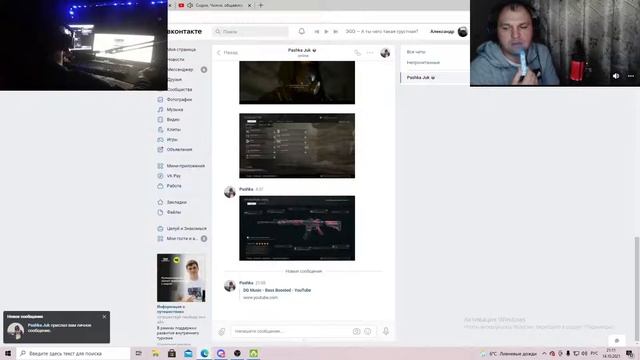
Task: Open Pashka avatar beside YouTube link message
Action: point(230,286)
